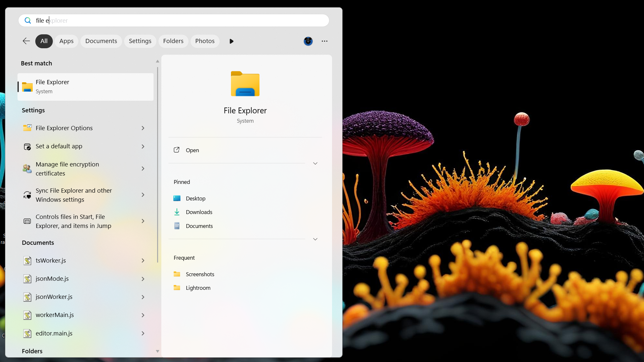Open the pinned Desktop location

195,198
